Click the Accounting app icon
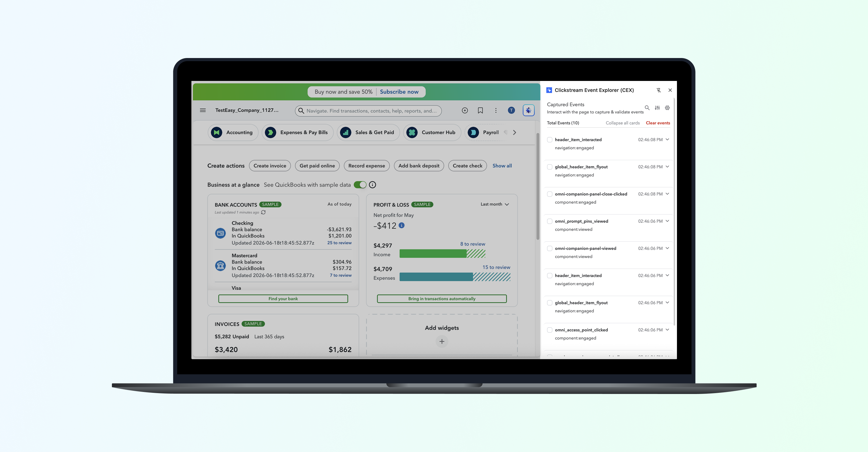 tap(217, 133)
